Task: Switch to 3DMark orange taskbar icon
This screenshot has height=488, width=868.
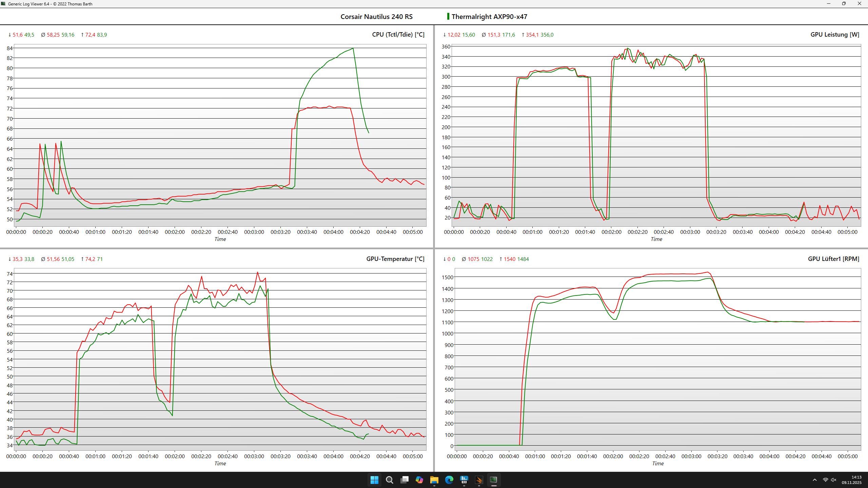Action: click(479, 480)
